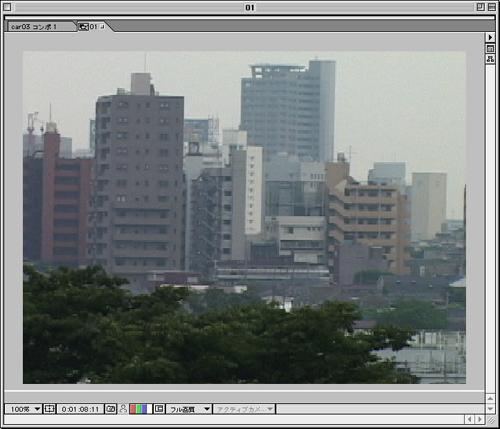Click the cityscape composition preview image
This screenshot has width=500, height=429.
point(244,217)
